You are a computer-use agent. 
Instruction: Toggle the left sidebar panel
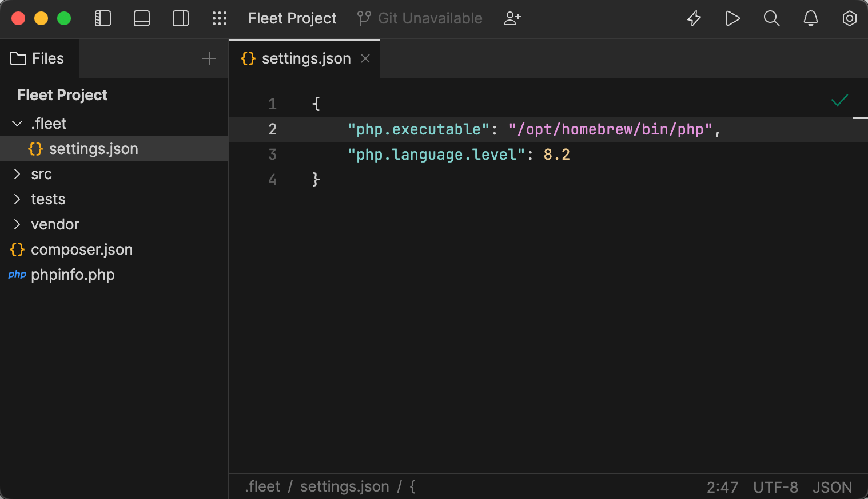103,18
